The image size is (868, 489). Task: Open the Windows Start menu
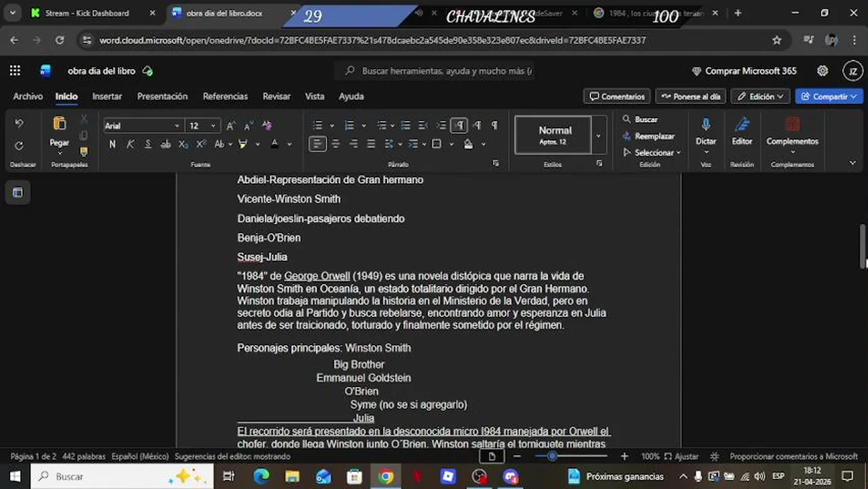coord(15,476)
